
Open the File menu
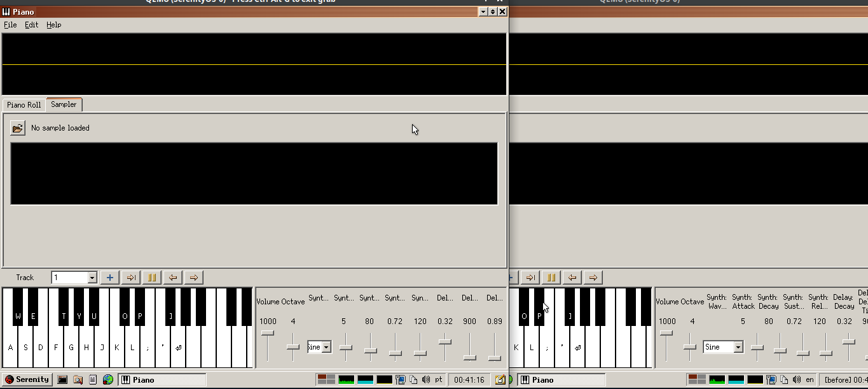click(x=10, y=25)
